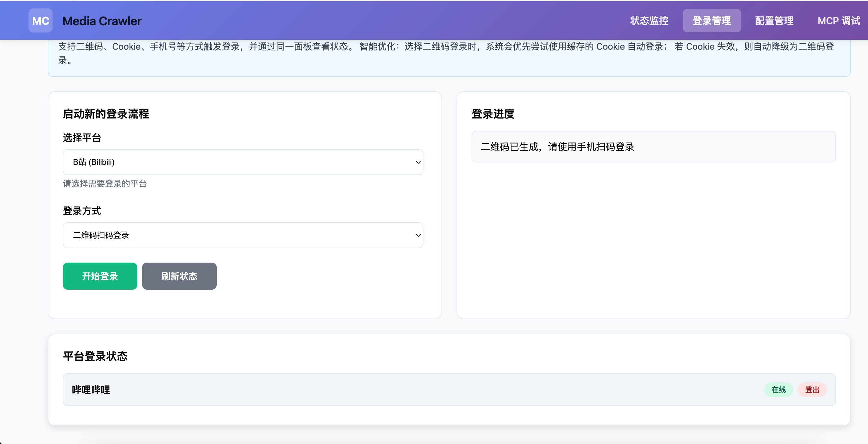
Task: Click the 在线 status badge for 哔哩哔哩
Action: [x=779, y=390]
